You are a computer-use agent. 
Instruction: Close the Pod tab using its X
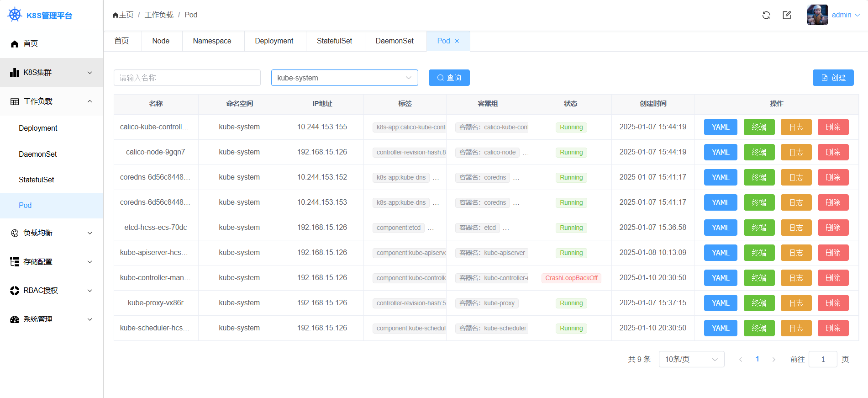click(x=457, y=41)
